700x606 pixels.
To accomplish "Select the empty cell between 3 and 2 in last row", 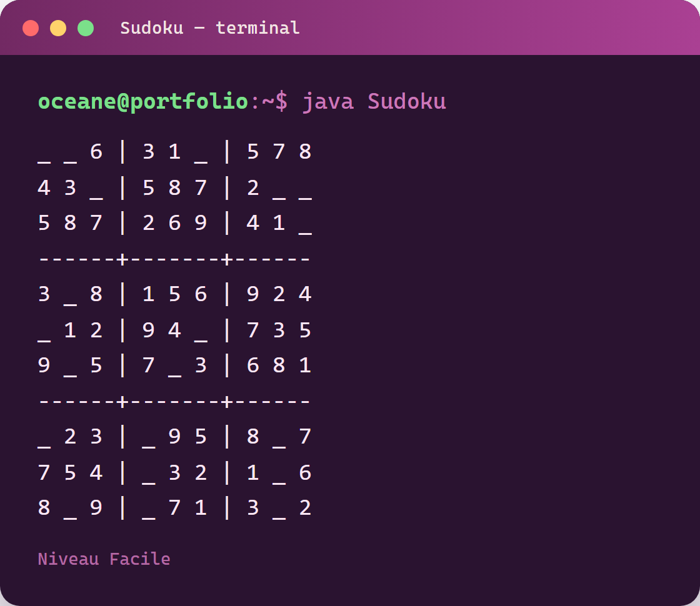I will click(x=279, y=509).
